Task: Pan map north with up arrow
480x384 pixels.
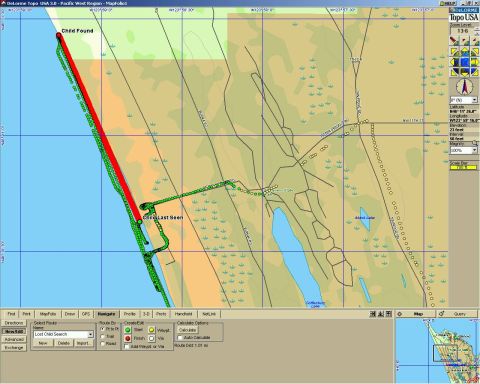Action: click(464, 52)
